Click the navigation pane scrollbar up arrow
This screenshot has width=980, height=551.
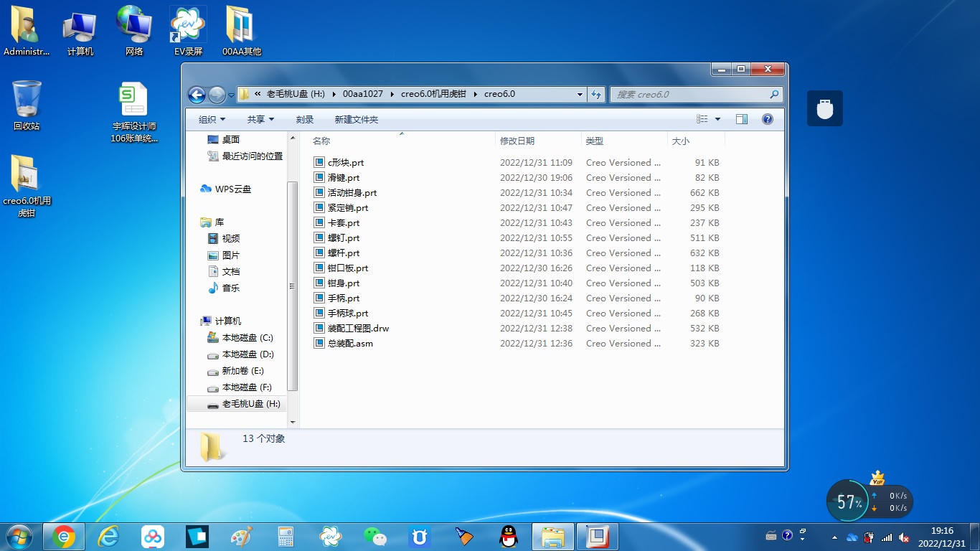[293, 138]
